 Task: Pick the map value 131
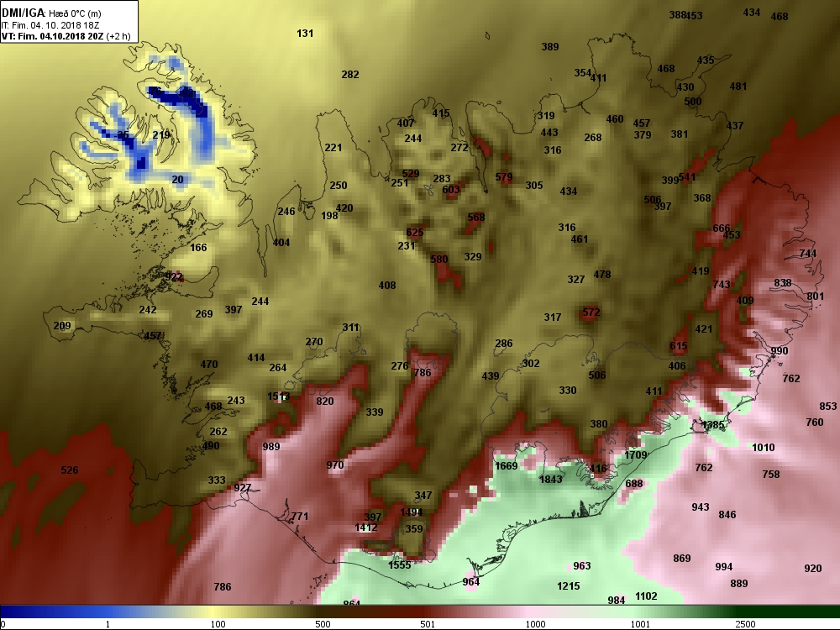(x=305, y=34)
